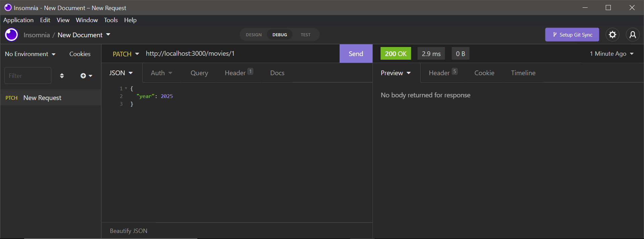The image size is (644, 239).
Task: Click the Filter input field
Action: tap(28, 76)
